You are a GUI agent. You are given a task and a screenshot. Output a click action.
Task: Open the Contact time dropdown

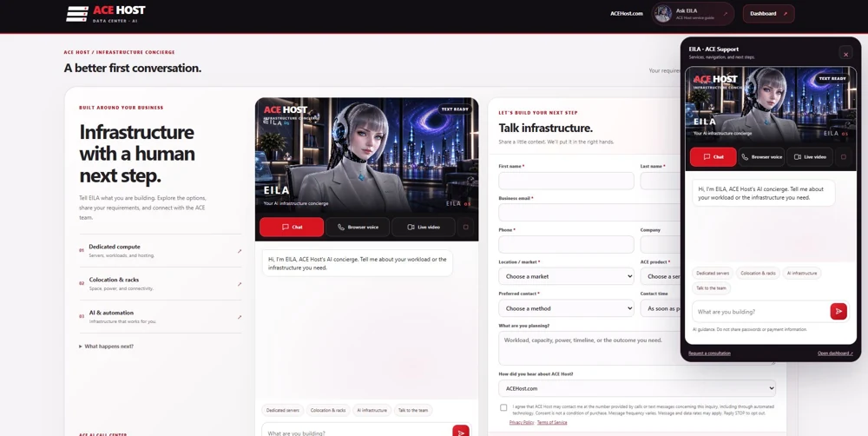point(661,308)
